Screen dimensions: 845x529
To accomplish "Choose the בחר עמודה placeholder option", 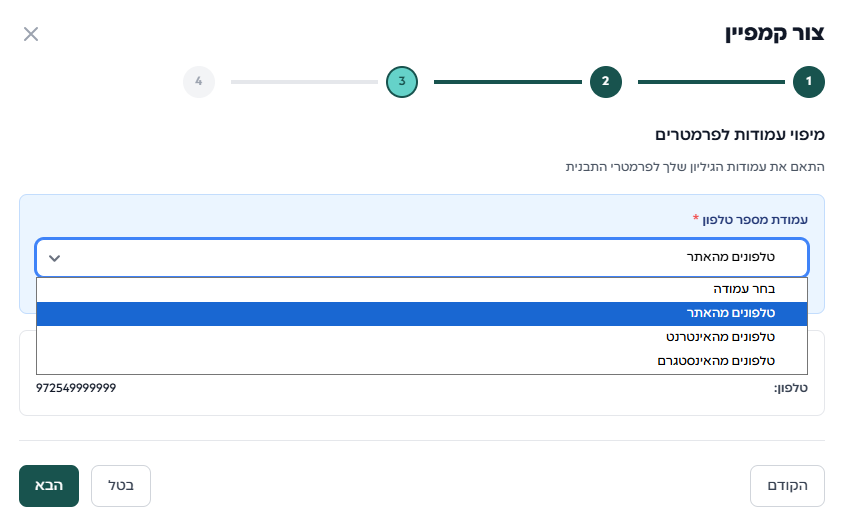I will coord(422,289).
